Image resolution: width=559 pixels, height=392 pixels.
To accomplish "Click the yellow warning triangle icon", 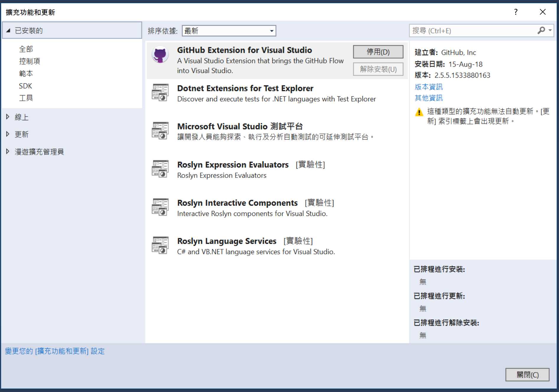I will tap(419, 112).
